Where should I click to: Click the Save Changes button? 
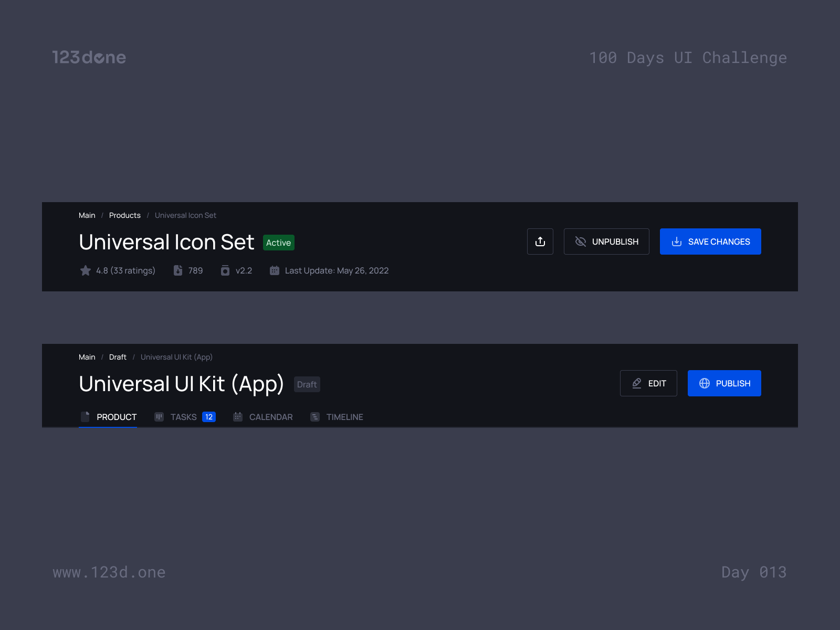(x=710, y=241)
